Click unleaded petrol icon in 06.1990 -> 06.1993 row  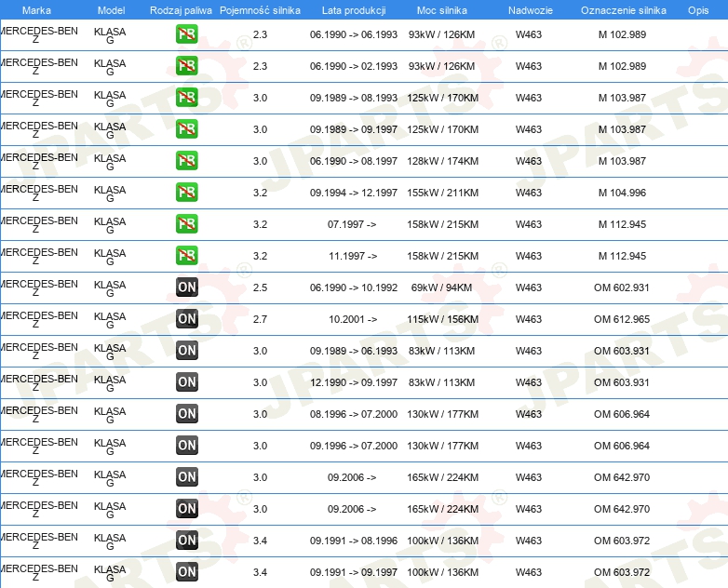(x=186, y=34)
